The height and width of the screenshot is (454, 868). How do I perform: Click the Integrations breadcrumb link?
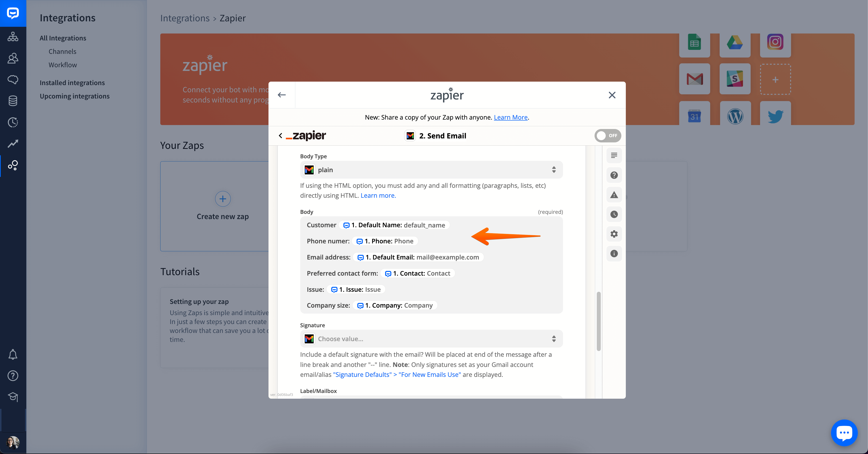pyautogui.click(x=185, y=18)
